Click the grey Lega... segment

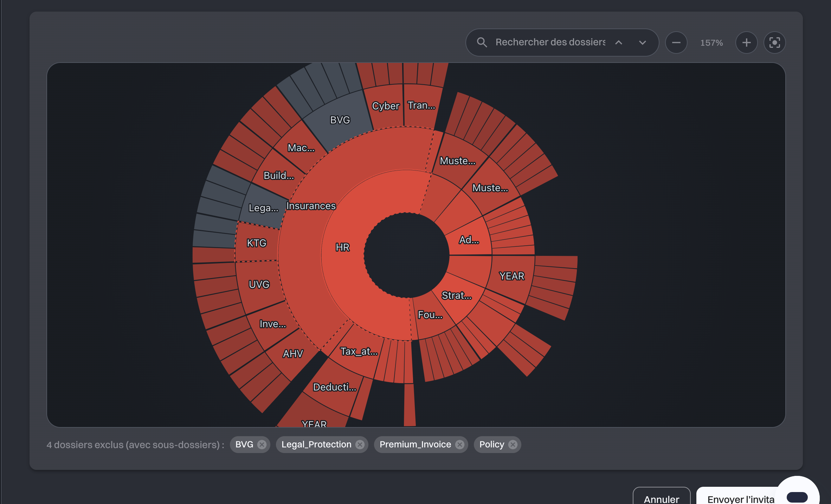[263, 208]
